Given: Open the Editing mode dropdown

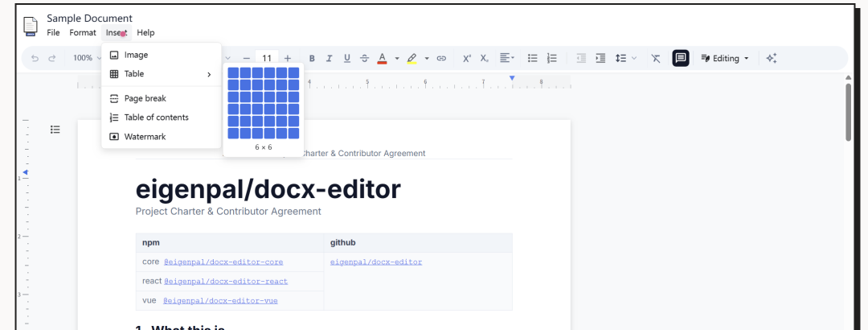Looking at the screenshot, I should pos(725,58).
